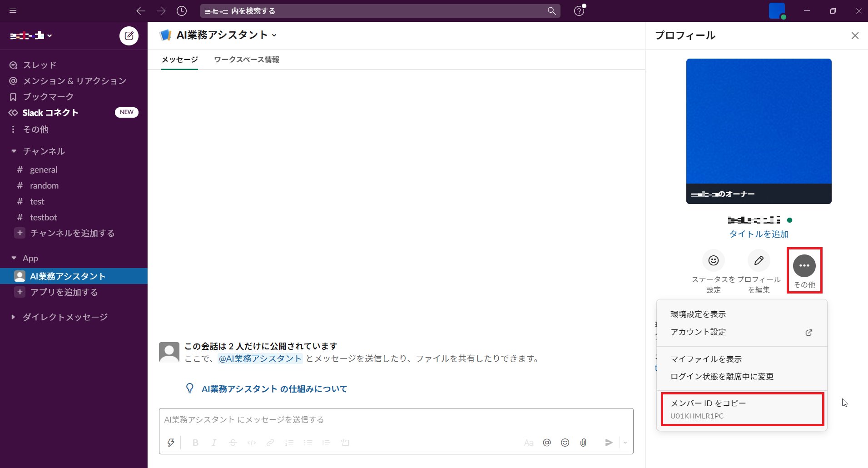Toggle the Aa formatting visibility button
Screen dimensions: 868x468
pyautogui.click(x=529, y=443)
